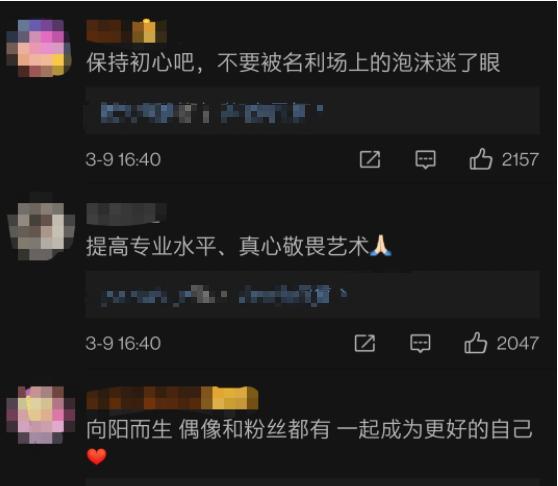
Task: Open the orange blurred username above 向阳而生
Action: coord(172,398)
